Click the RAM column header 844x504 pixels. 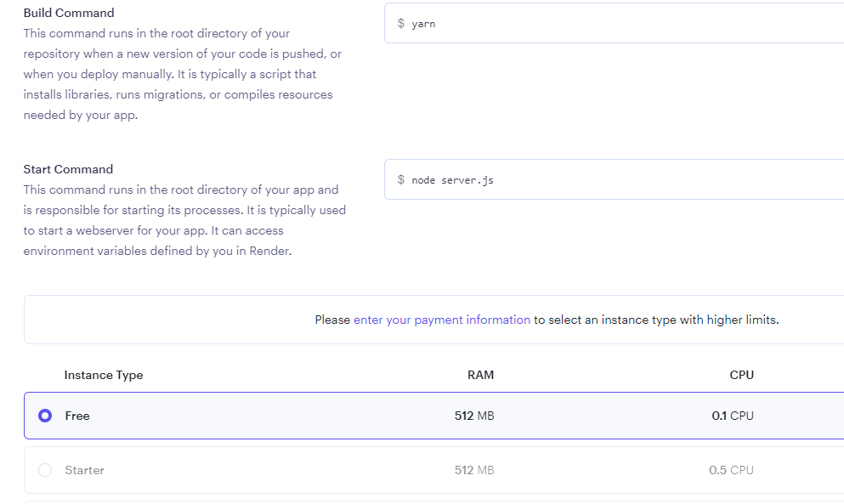(x=480, y=375)
